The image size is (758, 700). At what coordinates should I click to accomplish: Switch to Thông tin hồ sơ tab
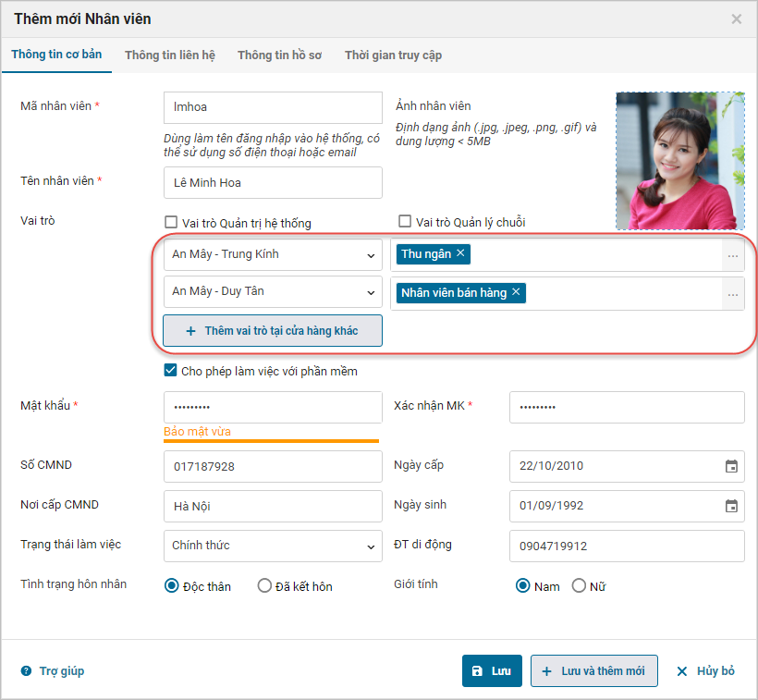279,55
